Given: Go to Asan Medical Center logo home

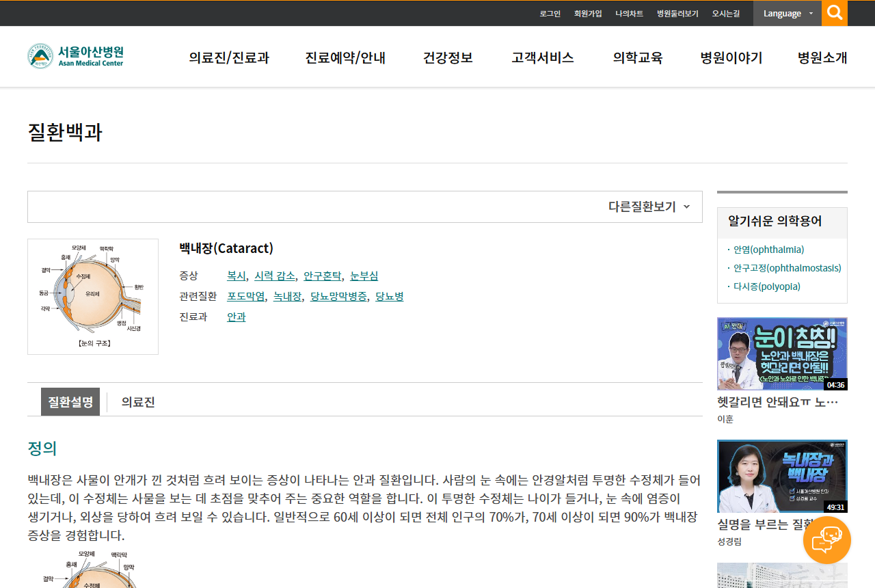Looking at the screenshot, I should coord(76,56).
